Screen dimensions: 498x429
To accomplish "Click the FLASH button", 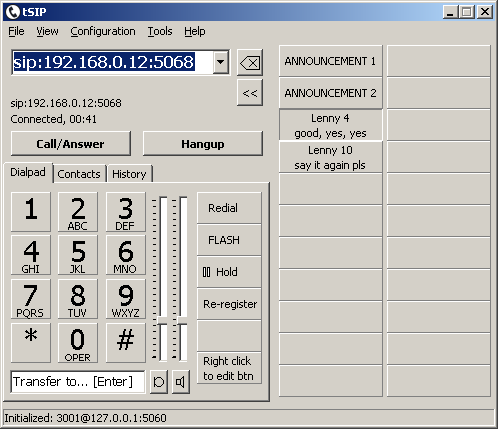I will (229, 240).
